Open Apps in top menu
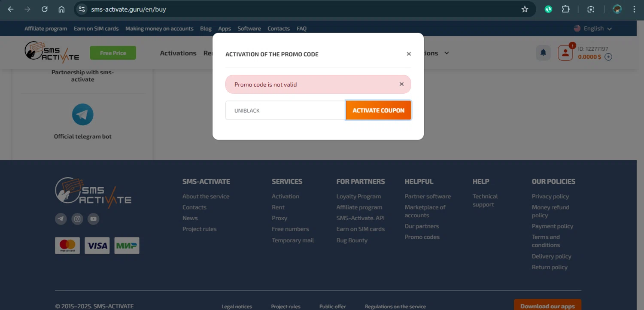 pyautogui.click(x=225, y=28)
